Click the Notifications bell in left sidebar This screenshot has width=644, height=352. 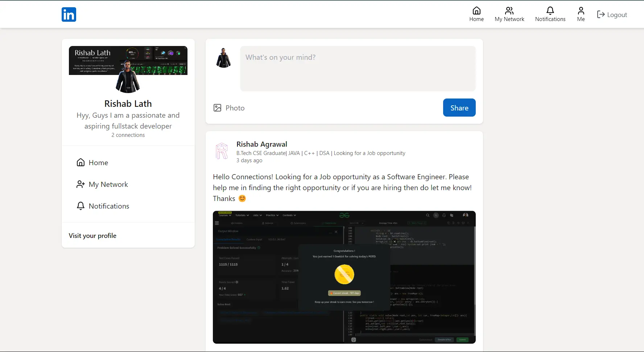(80, 206)
